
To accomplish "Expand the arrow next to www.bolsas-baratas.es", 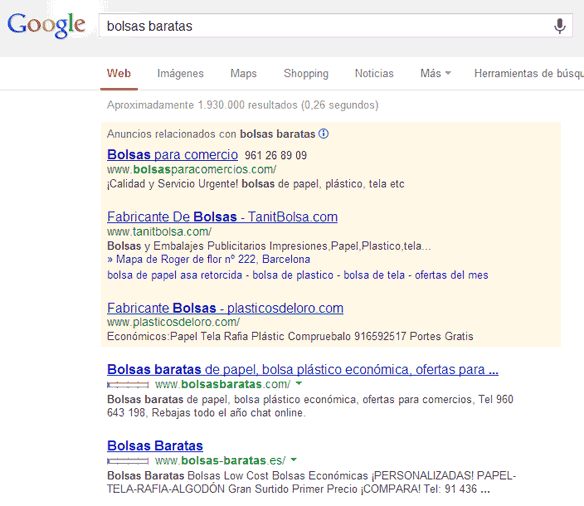I will (294, 460).
